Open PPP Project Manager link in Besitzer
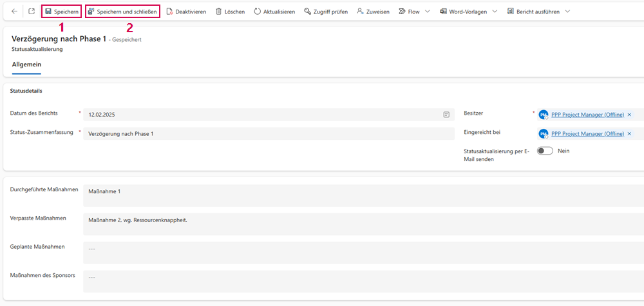Image resolution: width=644 pixels, height=306 pixels. coord(587,115)
